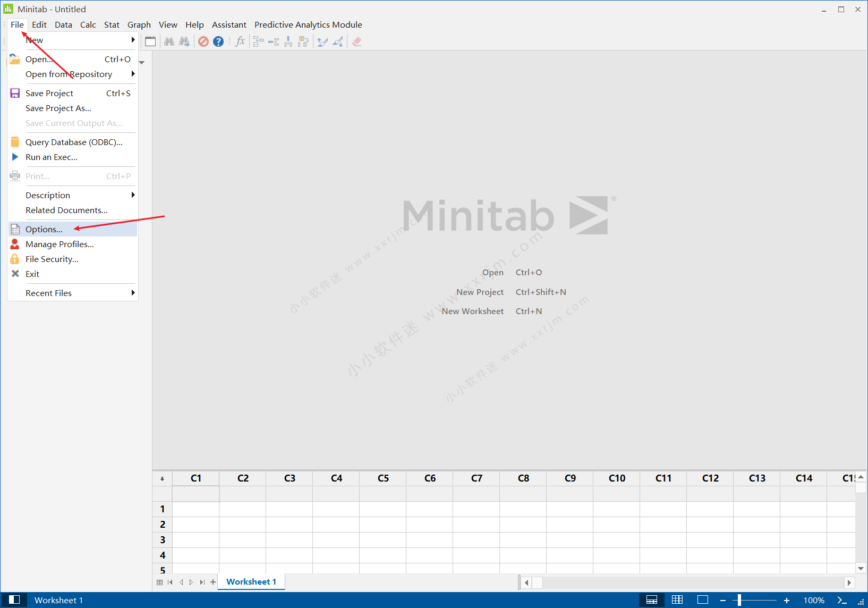Add a new worksheet with the plus button
The image size is (868, 608).
pyautogui.click(x=213, y=582)
